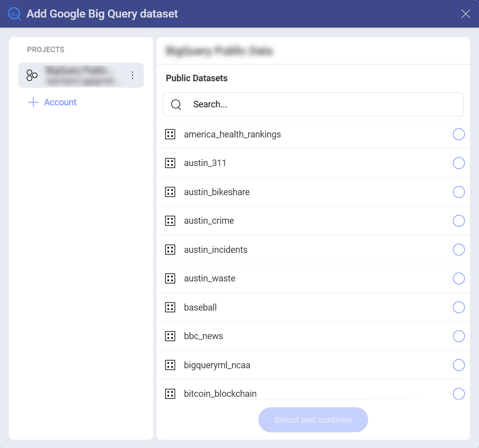Select austin_311 radio button
479x448 pixels.
click(x=458, y=163)
